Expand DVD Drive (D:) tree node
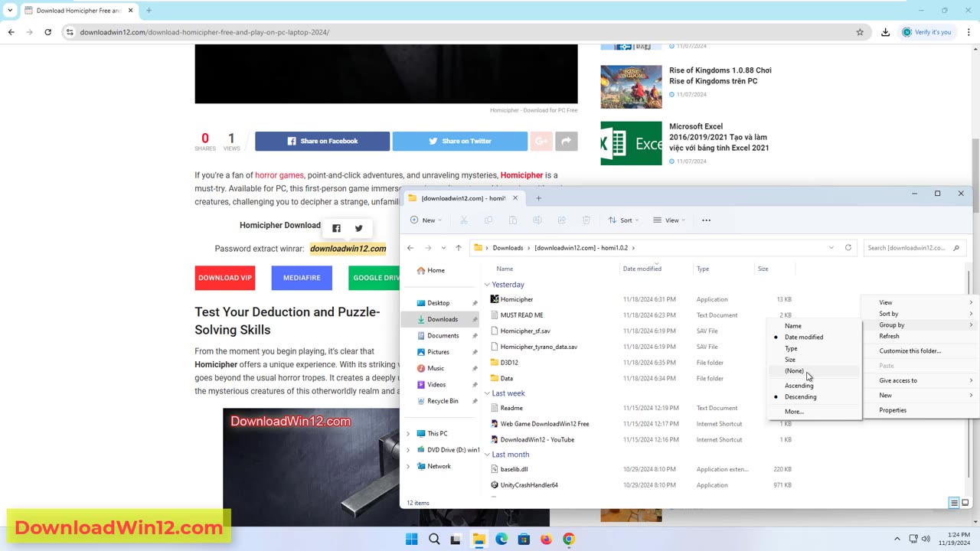This screenshot has width=980, height=551. (408, 450)
